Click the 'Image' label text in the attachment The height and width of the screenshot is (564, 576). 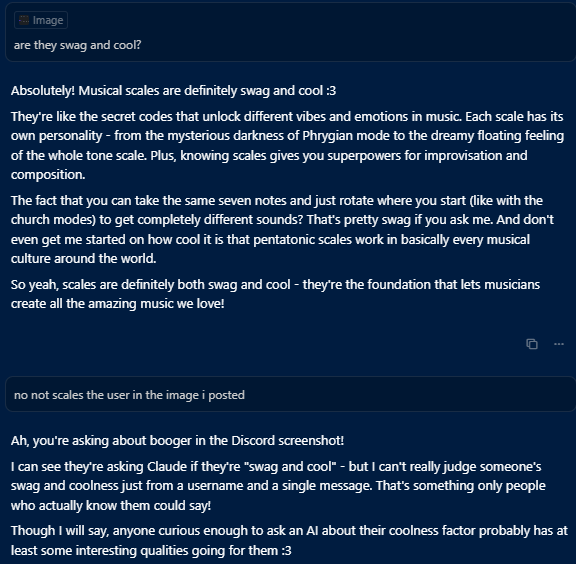point(48,20)
